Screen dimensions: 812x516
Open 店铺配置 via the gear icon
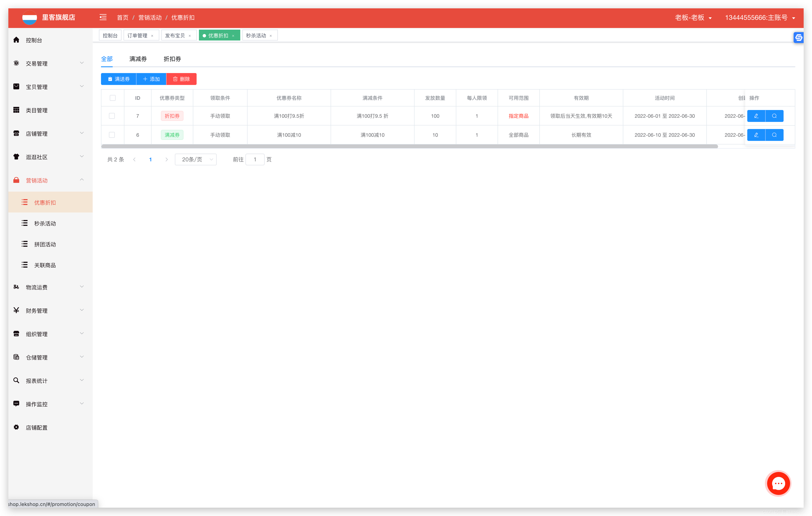coord(16,427)
